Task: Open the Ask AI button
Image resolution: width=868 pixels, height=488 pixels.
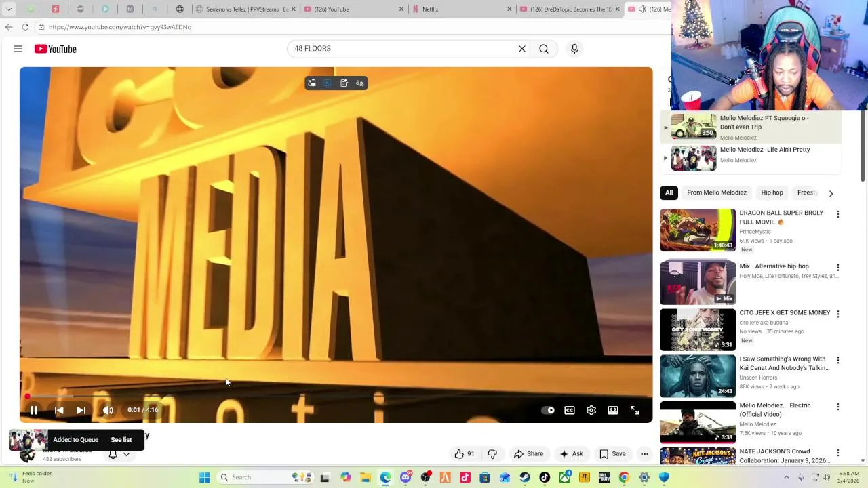Action: click(x=571, y=454)
